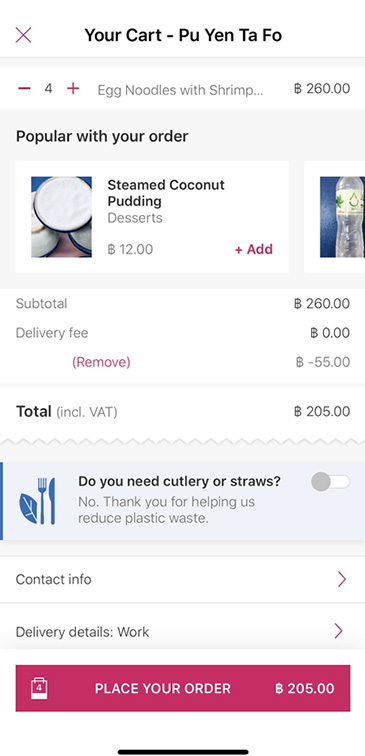Screen dimensions: 365x756
Task: Add Steamed Coconut Pudding to order
Action: coord(254,249)
